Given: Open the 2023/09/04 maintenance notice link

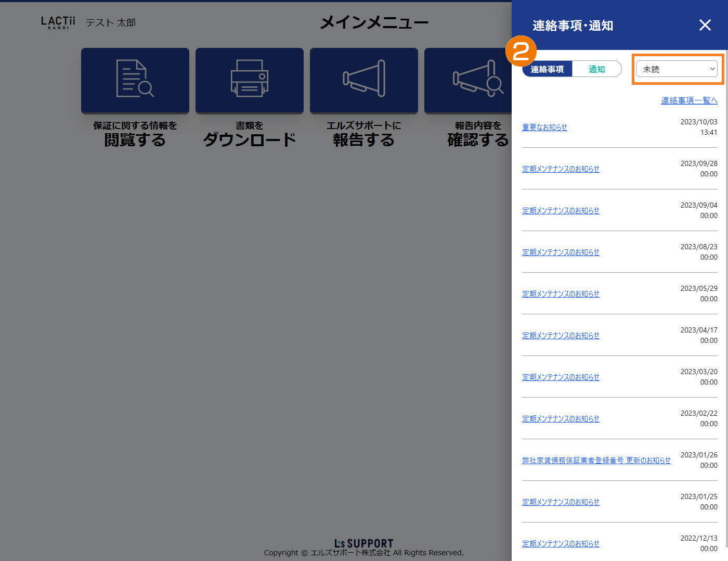Looking at the screenshot, I should [561, 211].
